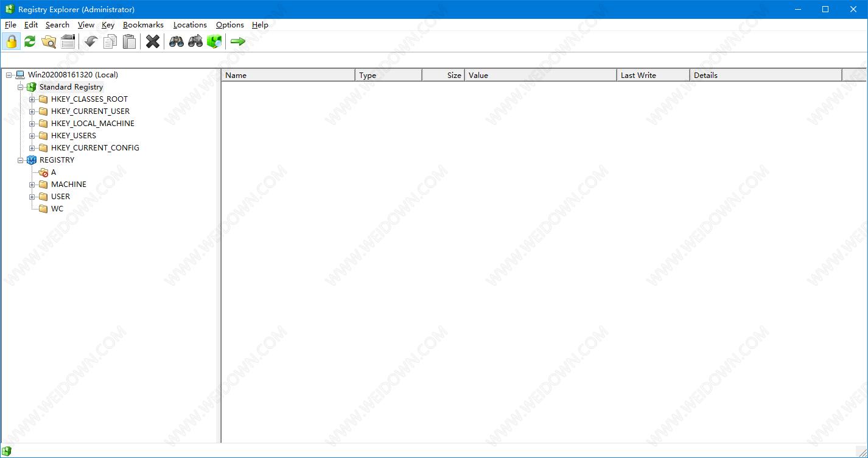This screenshot has height=458, width=868.
Task: Click the blue cube icon beside REGISTRY
Action: coord(32,160)
